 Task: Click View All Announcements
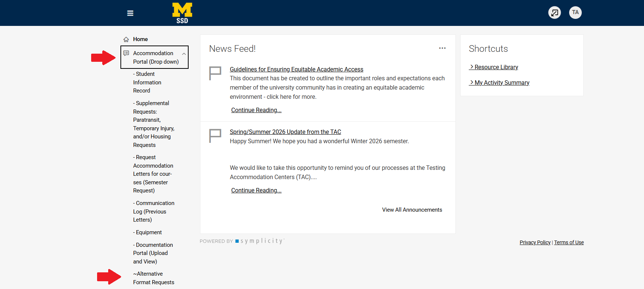(x=412, y=210)
